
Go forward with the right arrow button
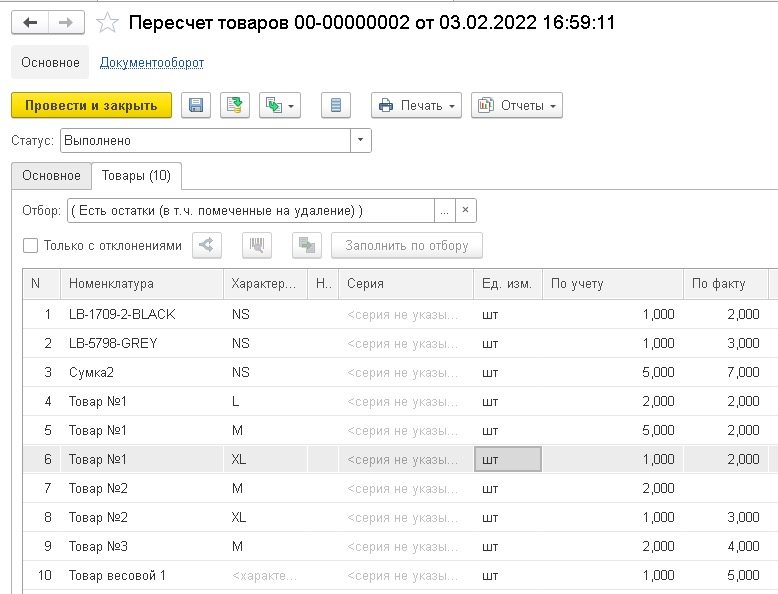pos(66,22)
